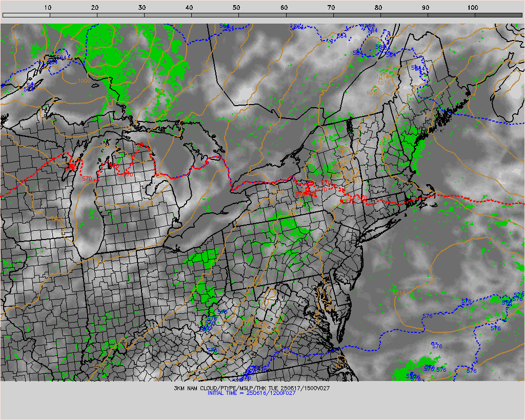
Task: Select the grayscale segment between 70 and 80
Action: (357, 15)
